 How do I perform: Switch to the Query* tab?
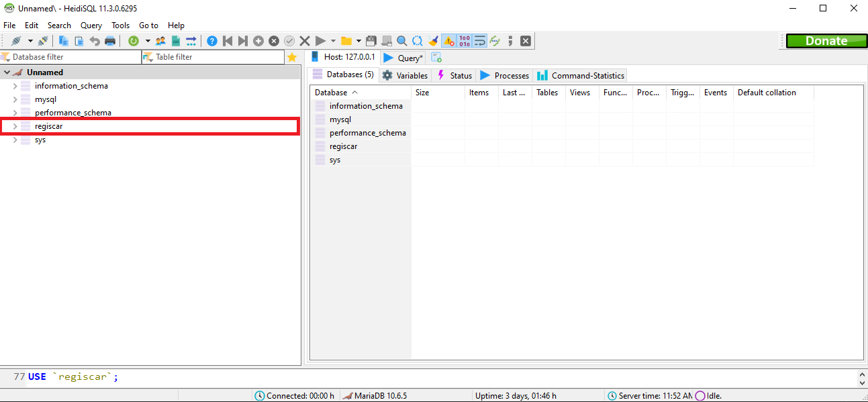(x=403, y=58)
